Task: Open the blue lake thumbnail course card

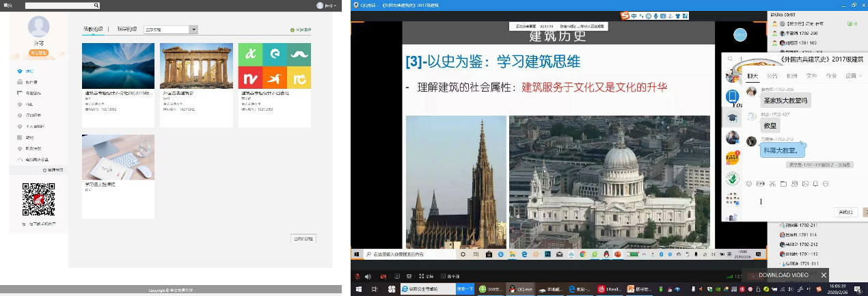Action: point(118,85)
